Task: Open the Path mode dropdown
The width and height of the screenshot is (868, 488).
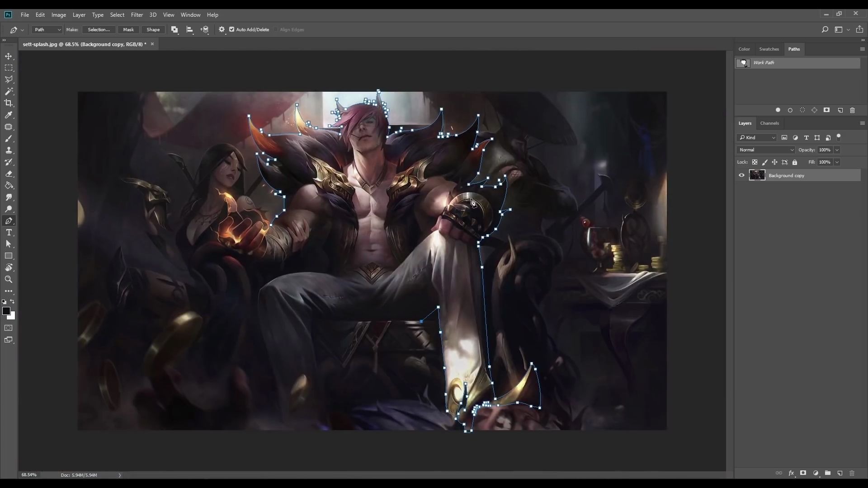Action: pos(47,29)
